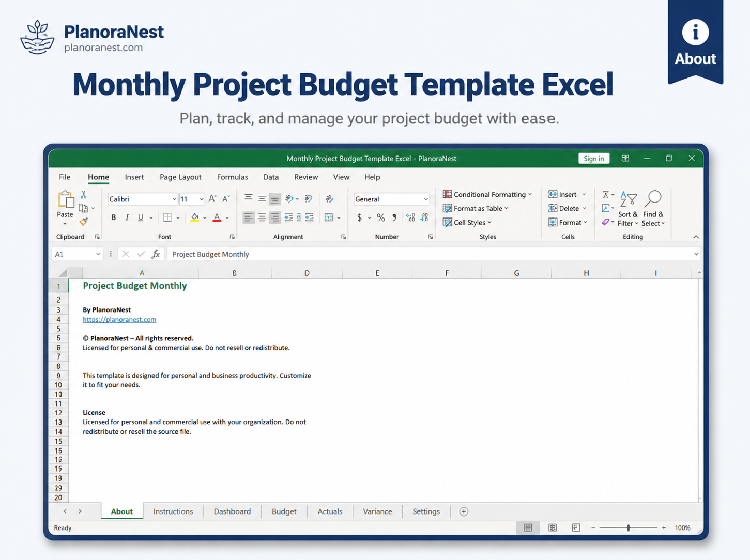Open the Formulas ribbon tab
The width and height of the screenshot is (750, 560).
[233, 177]
